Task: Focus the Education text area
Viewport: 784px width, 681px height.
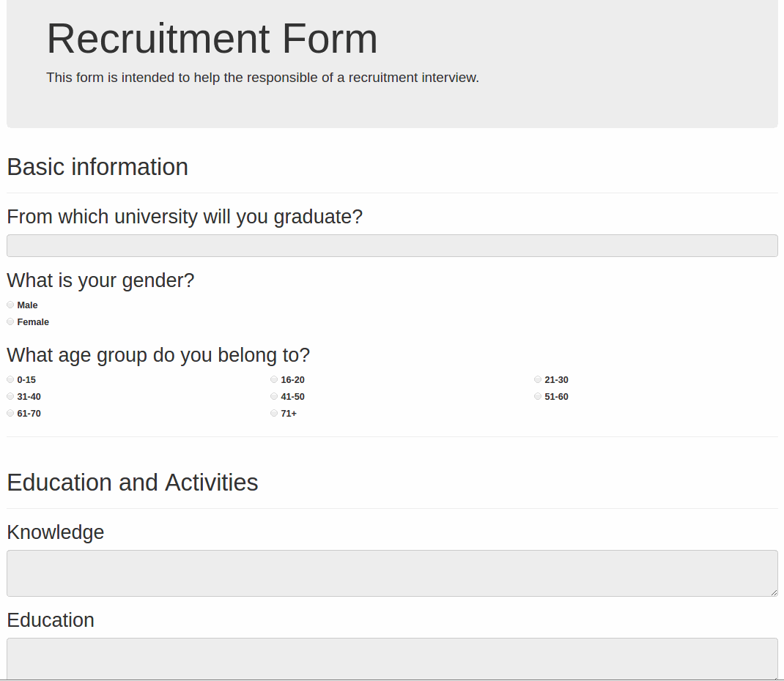Action: point(392,659)
